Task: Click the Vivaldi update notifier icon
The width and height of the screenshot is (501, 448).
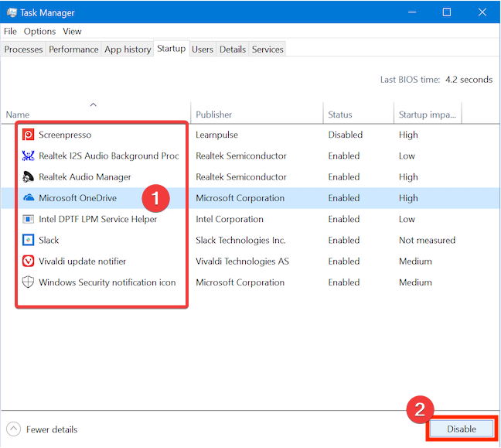Action: [28, 262]
